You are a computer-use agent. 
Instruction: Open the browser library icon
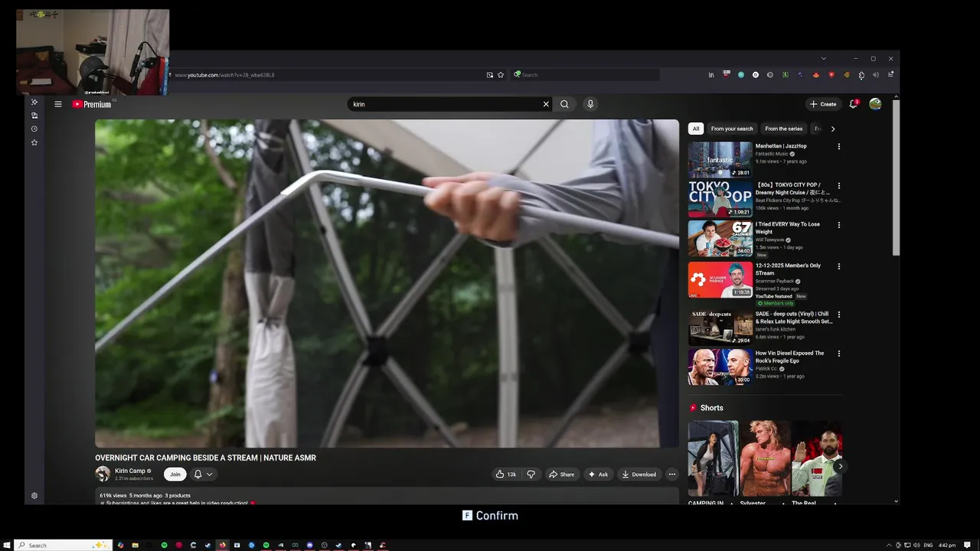[711, 75]
